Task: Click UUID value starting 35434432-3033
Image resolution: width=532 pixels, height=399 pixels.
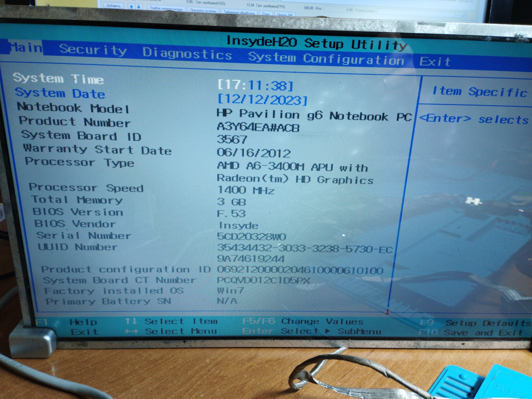Action: pyautogui.click(x=305, y=248)
